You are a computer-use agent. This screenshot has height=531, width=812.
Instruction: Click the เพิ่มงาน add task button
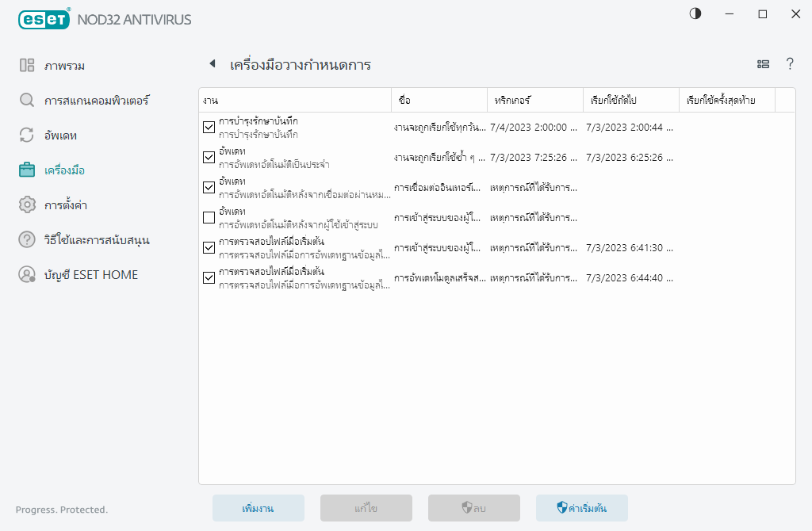(x=259, y=508)
